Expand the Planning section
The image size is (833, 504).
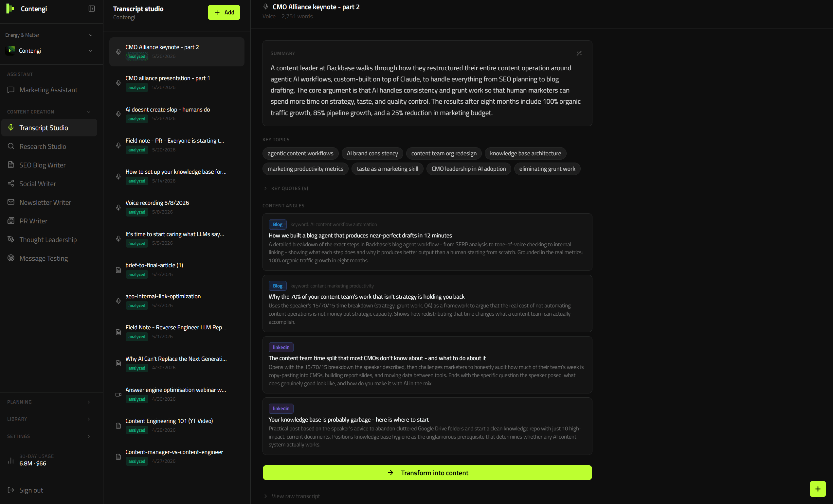(49, 402)
